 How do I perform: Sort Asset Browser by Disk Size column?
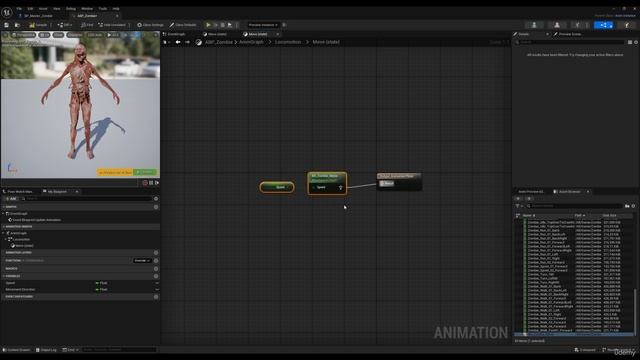609,216
